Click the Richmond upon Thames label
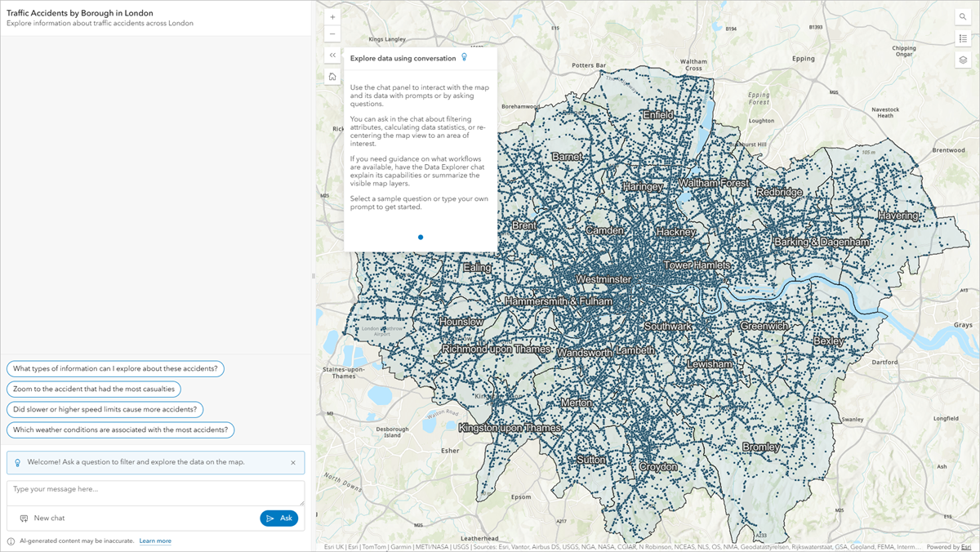The image size is (980, 552). click(497, 349)
